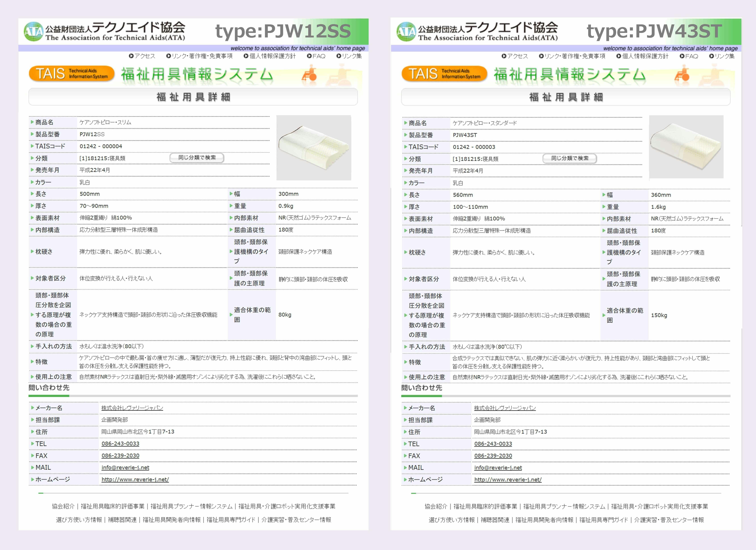Open リンク集 link on right page
This screenshot has height=550, width=756.
pyautogui.click(x=724, y=56)
